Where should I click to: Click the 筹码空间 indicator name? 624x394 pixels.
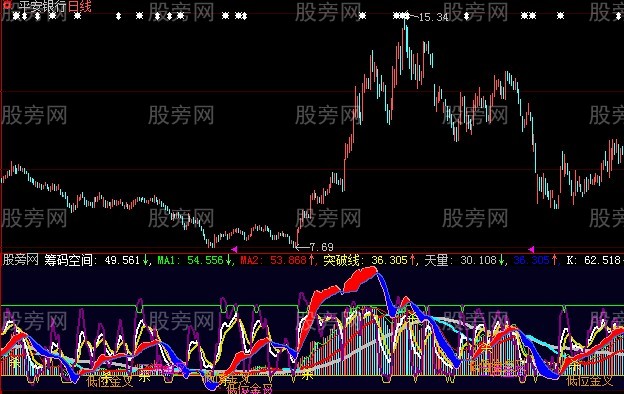(68, 260)
